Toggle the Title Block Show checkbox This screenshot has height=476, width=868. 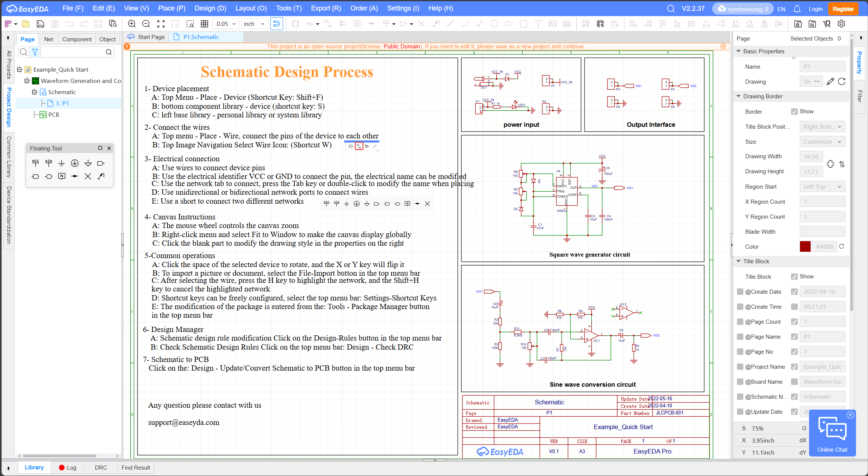pyautogui.click(x=794, y=276)
